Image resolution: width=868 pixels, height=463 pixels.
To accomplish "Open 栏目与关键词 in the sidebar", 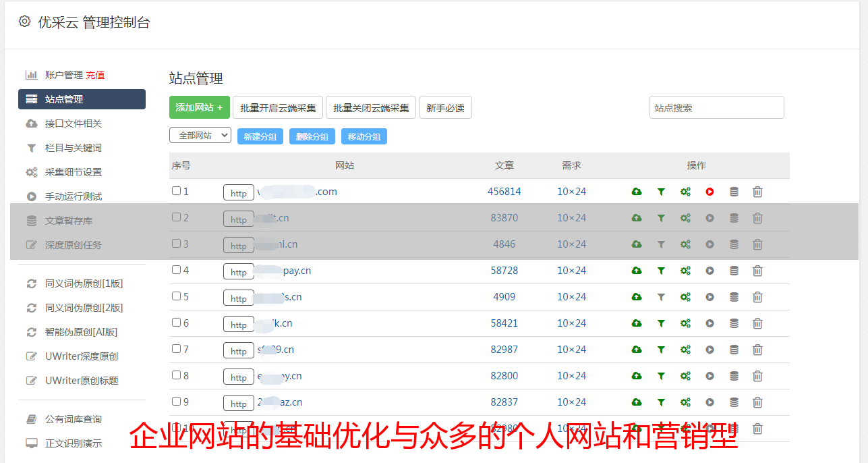I will pyautogui.click(x=73, y=148).
